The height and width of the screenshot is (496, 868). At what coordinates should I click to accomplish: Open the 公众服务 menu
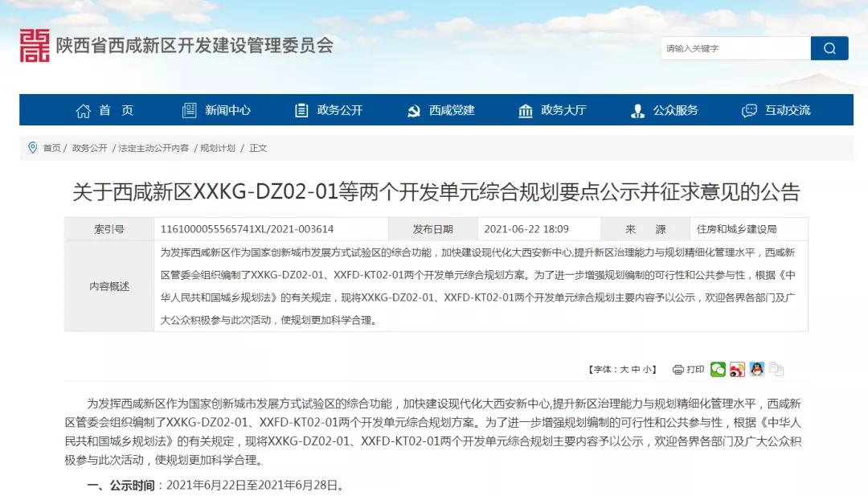pyautogui.click(x=675, y=111)
